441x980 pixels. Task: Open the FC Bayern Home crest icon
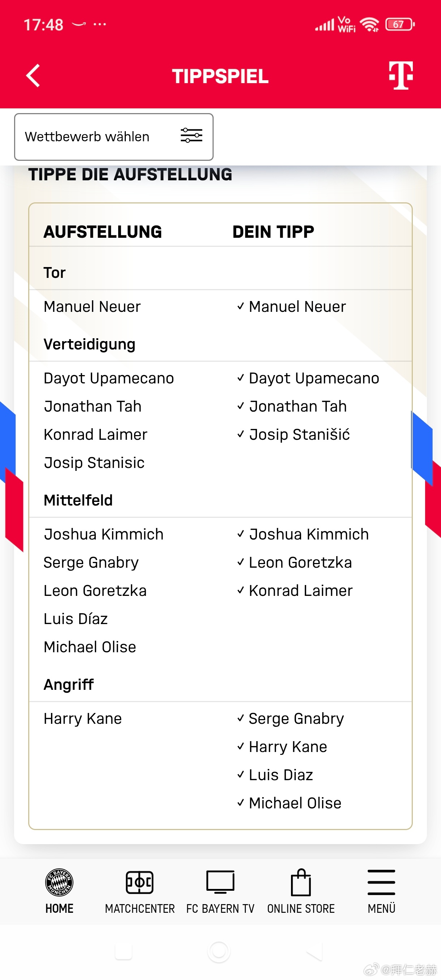[59, 882]
